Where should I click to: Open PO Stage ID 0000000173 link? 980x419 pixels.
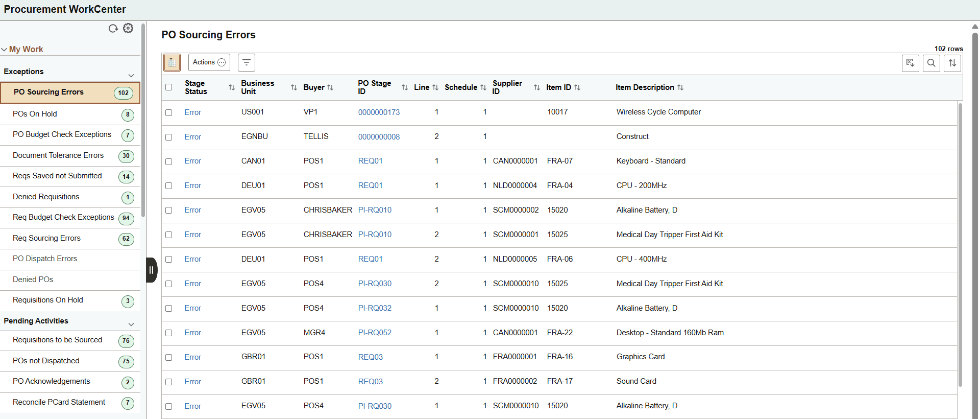tap(379, 112)
